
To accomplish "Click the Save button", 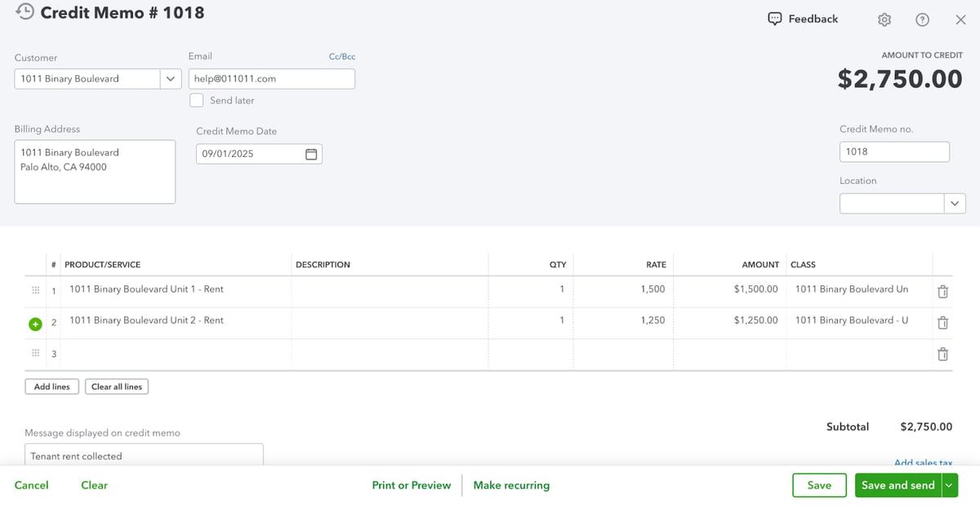I will point(819,486).
